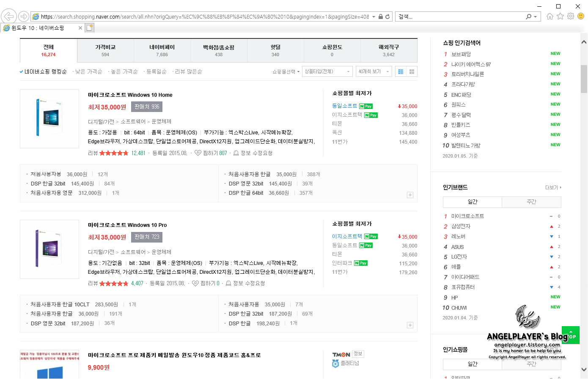Click browser search input field
This screenshot has width=588, height=379.
[460, 16]
